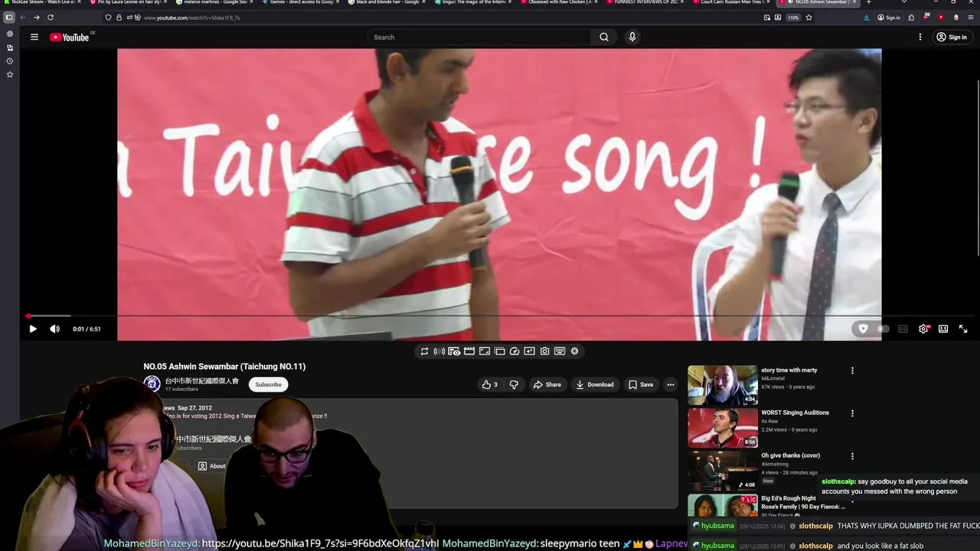This screenshot has height=551, width=980.
Task: Click the volume boost icon below the player
Action: coord(439,351)
